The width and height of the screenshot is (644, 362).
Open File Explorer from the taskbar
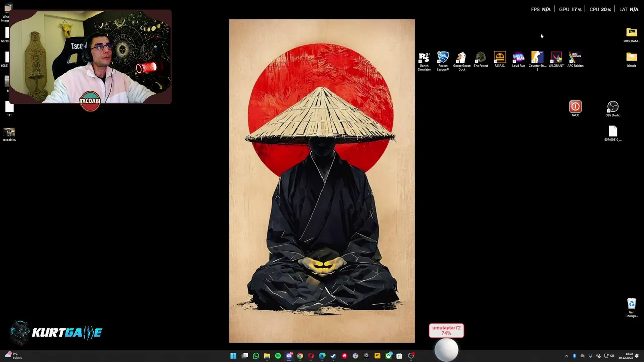click(267, 356)
